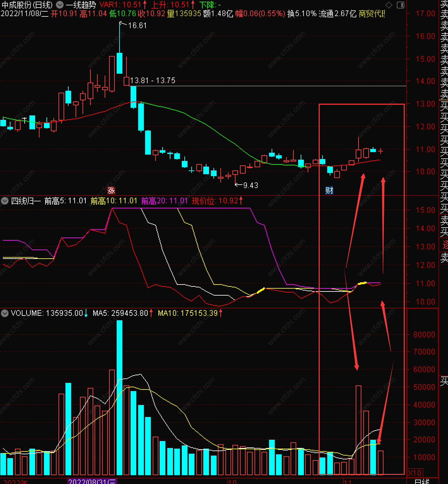This screenshot has height=484, width=448.
Task: Click the yellow MA10 volume legend
Action: (x=190, y=313)
